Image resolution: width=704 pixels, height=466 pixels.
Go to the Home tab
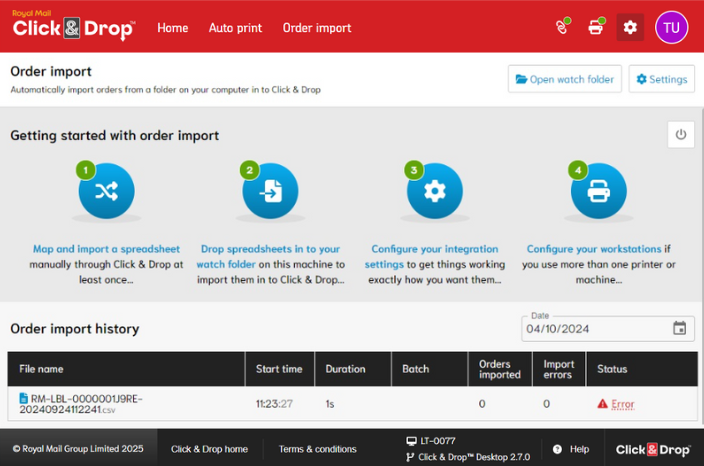[x=172, y=28]
